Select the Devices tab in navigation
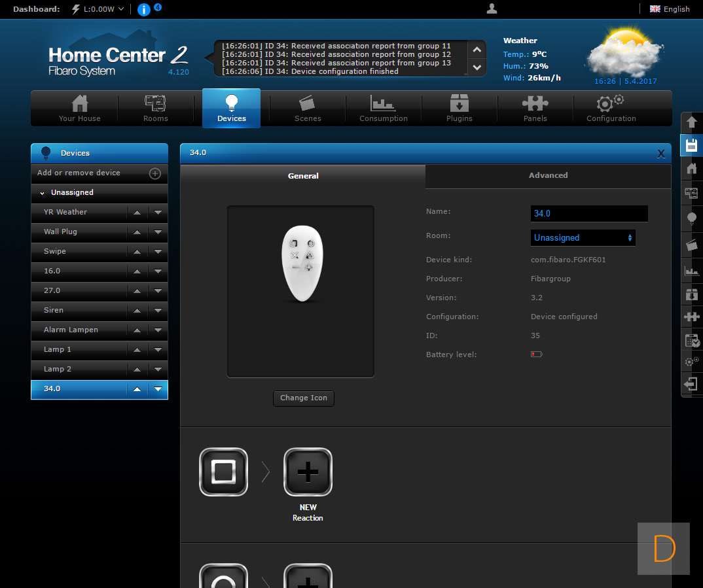 click(x=231, y=109)
